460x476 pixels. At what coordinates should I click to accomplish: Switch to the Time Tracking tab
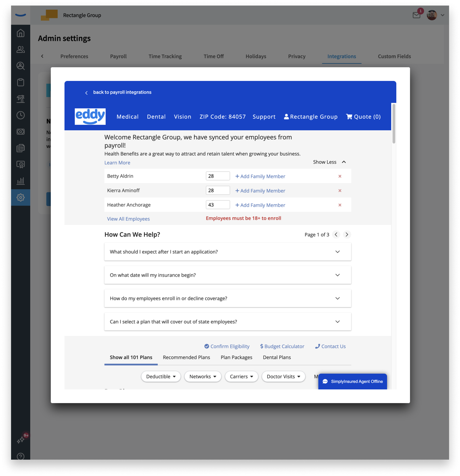(165, 56)
